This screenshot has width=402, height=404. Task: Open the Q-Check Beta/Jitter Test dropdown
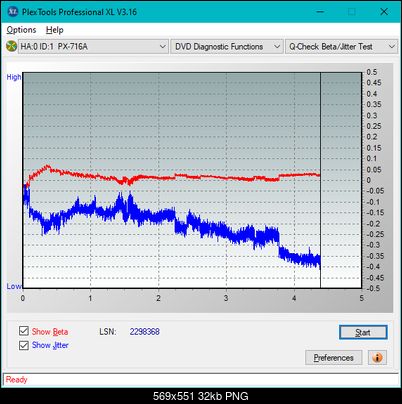[341, 46]
